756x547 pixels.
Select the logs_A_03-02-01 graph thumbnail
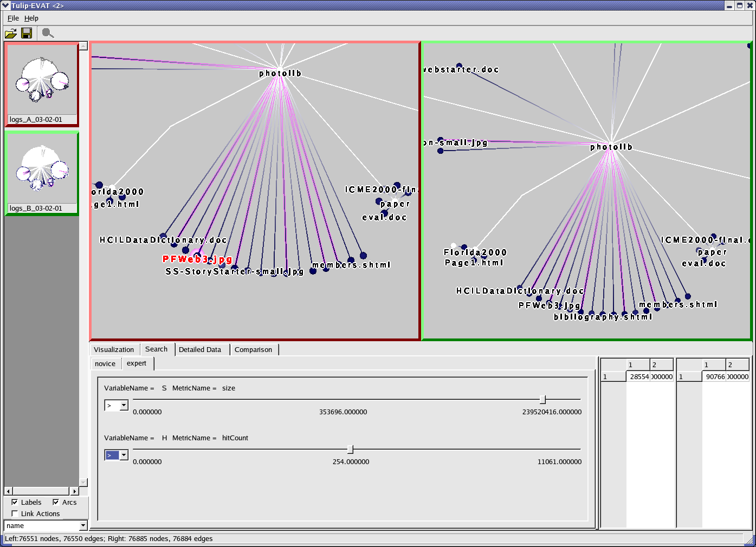pyautogui.click(x=41, y=84)
